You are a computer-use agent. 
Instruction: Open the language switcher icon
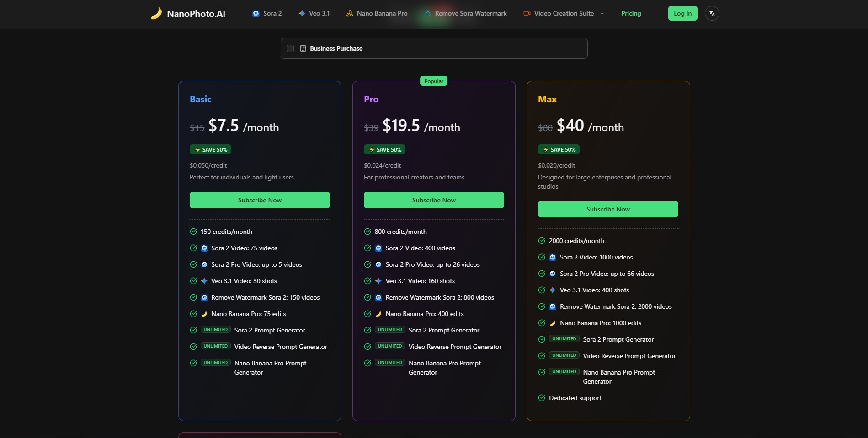click(x=712, y=13)
